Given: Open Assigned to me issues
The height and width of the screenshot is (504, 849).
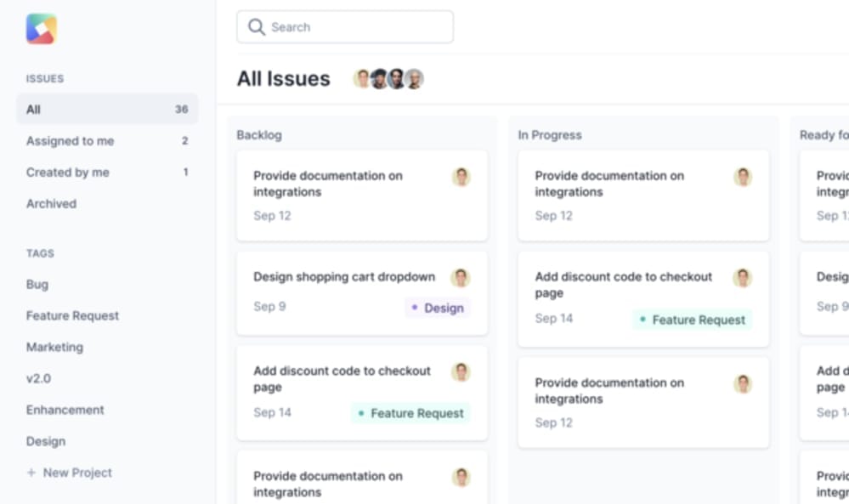Looking at the screenshot, I should [70, 141].
